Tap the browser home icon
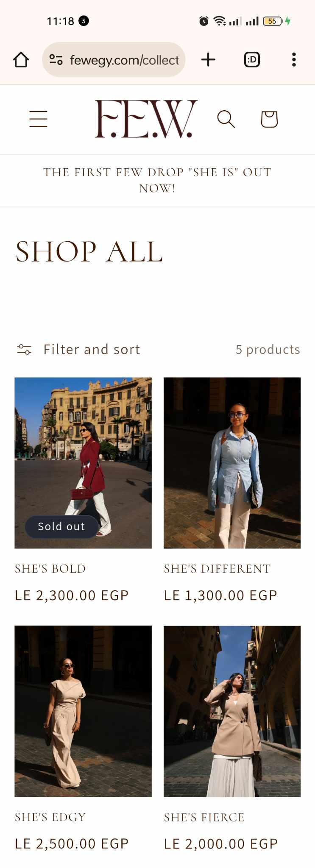The height and width of the screenshot is (868, 315). (x=21, y=60)
